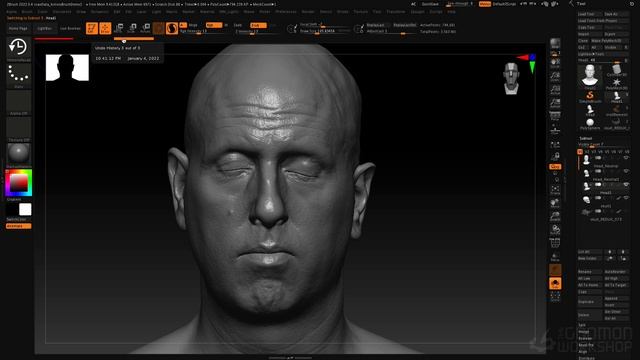Collapse the Subtool panel header
The image size is (640, 360).
[586, 138]
